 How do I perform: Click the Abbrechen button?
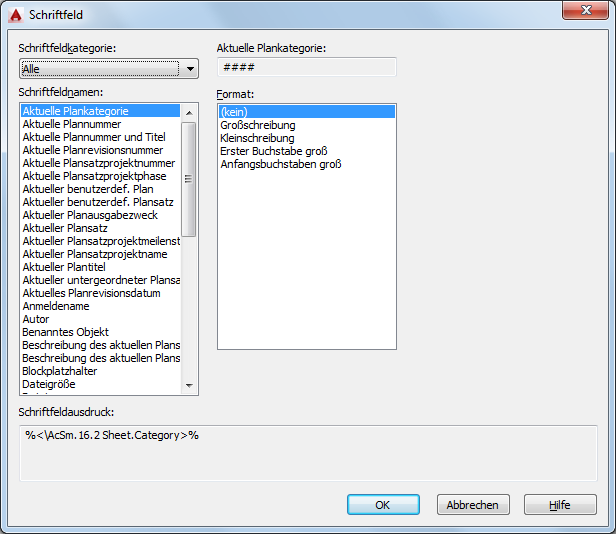pyautogui.click(x=473, y=505)
